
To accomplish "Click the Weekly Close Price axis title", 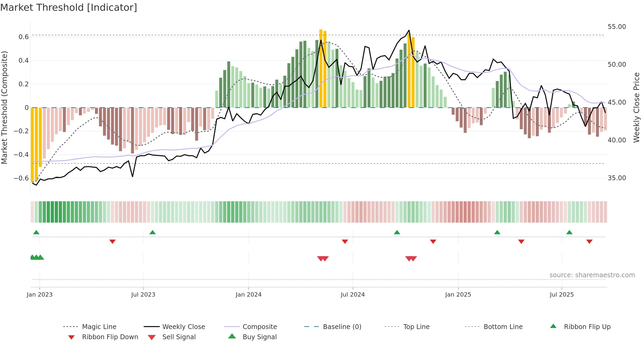I will [x=636, y=108].
